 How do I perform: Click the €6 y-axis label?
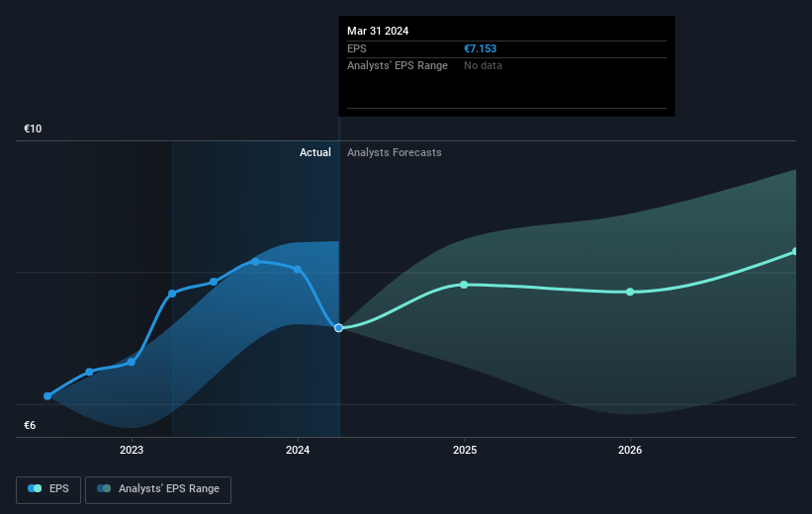pyautogui.click(x=30, y=425)
